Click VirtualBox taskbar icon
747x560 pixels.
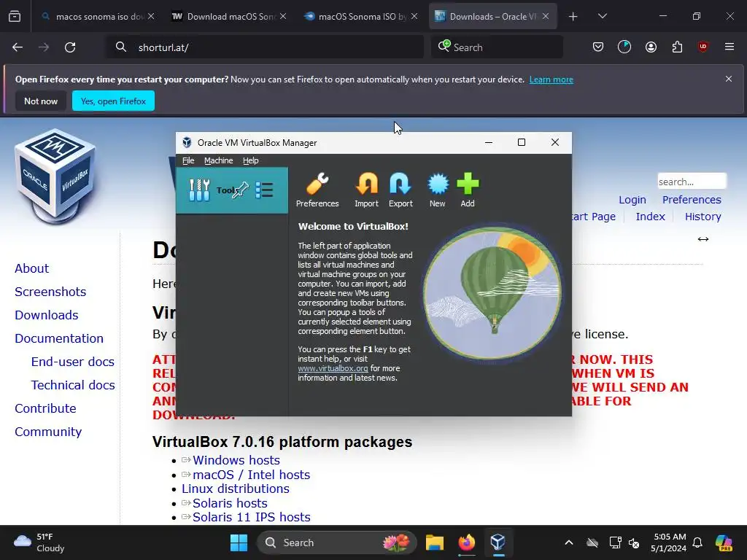pyautogui.click(x=498, y=542)
